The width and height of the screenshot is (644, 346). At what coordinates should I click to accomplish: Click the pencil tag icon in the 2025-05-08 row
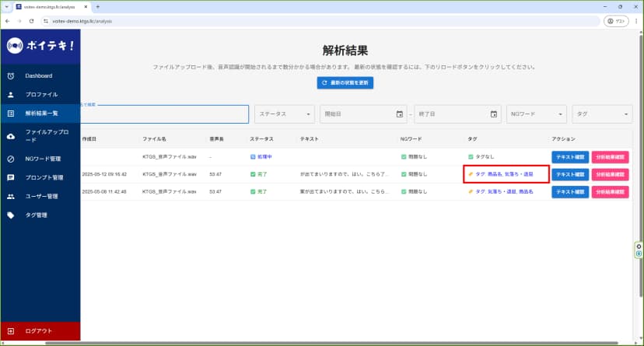tap(471, 192)
